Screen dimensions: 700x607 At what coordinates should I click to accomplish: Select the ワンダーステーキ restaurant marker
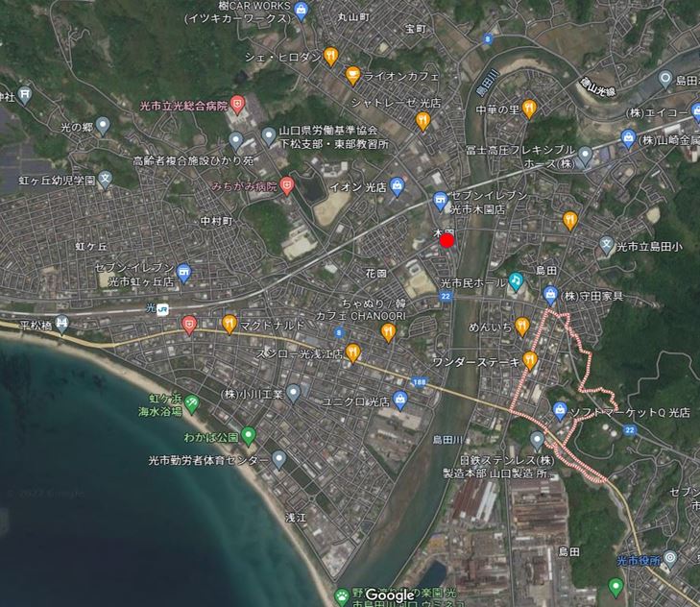529,361
